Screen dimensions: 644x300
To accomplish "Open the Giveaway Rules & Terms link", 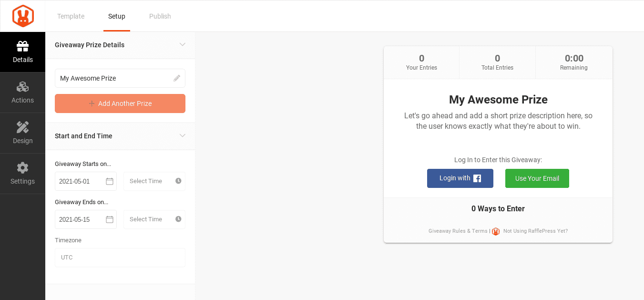I will click(457, 231).
